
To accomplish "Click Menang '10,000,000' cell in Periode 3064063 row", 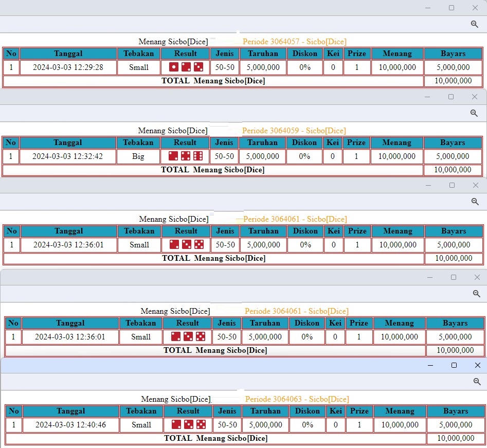I will (x=400, y=424).
